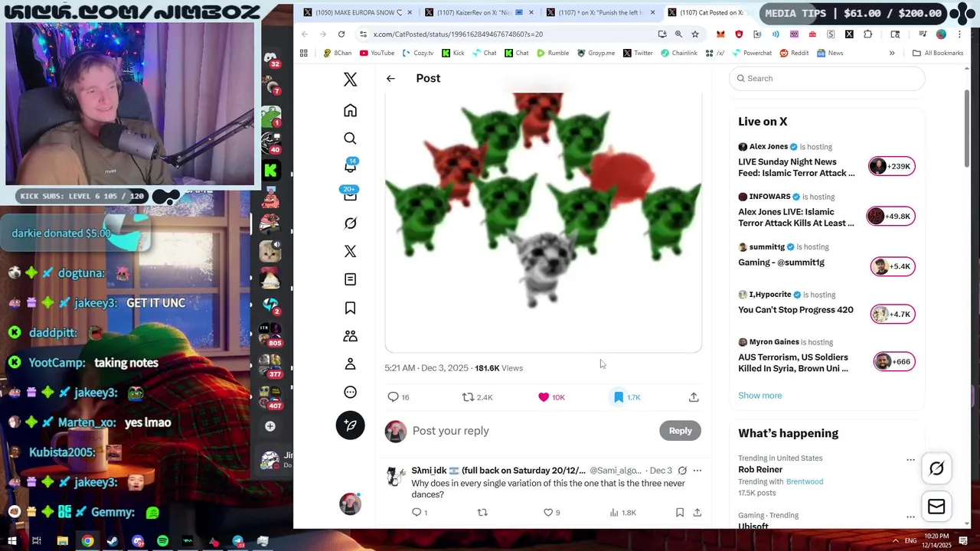Compose a new post with feather button
The height and width of the screenshot is (551, 980).
pos(350,425)
